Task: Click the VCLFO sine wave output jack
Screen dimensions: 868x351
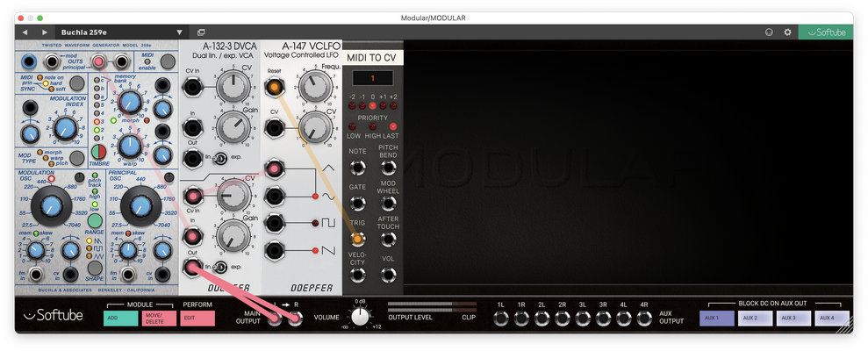Action: tap(274, 196)
